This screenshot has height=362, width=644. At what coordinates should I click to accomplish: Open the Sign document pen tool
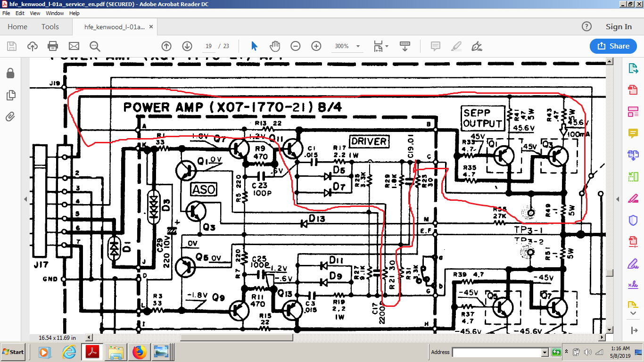click(x=477, y=46)
